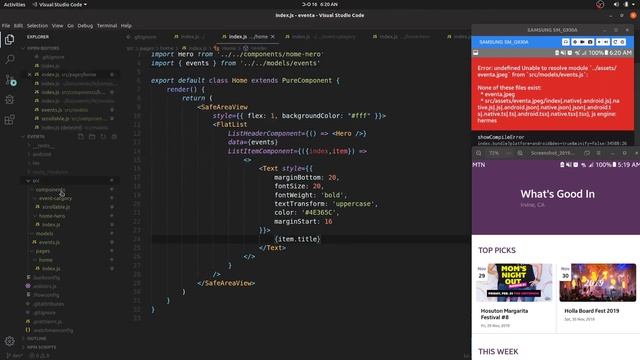The height and width of the screenshot is (360, 640).
Task: Click refresh icon in Samsung mirror toolbar
Action: click(x=615, y=42)
